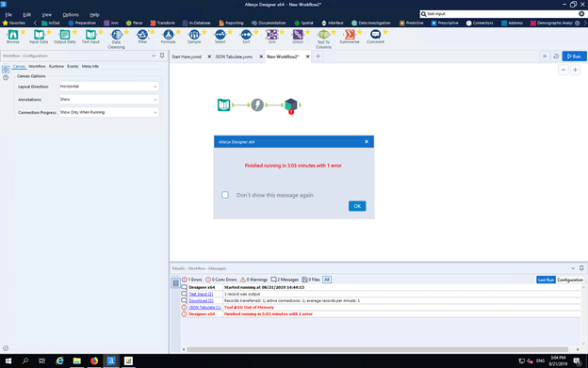Click OK in the Alteryx dialog
The image size is (588, 368).
357,206
